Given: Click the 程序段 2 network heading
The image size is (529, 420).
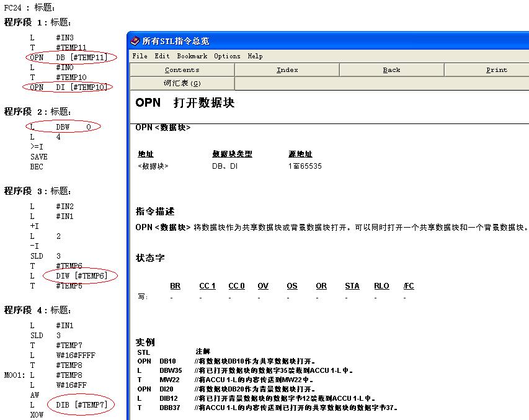Looking at the screenshot, I should [37, 112].
